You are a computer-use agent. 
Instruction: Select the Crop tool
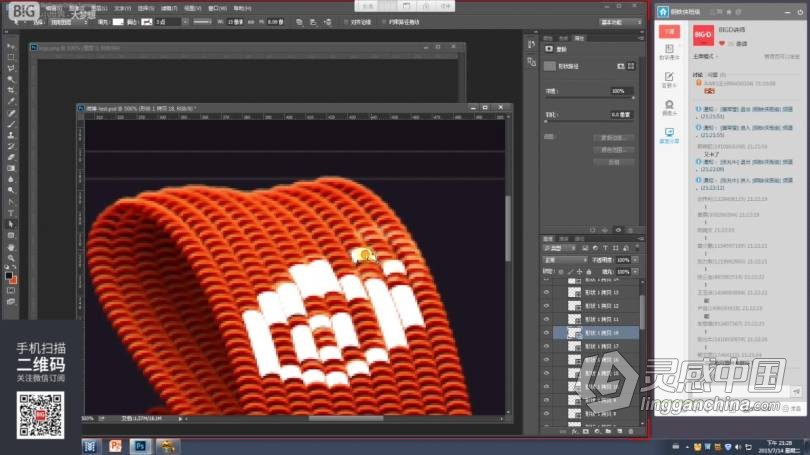point(11,90)
